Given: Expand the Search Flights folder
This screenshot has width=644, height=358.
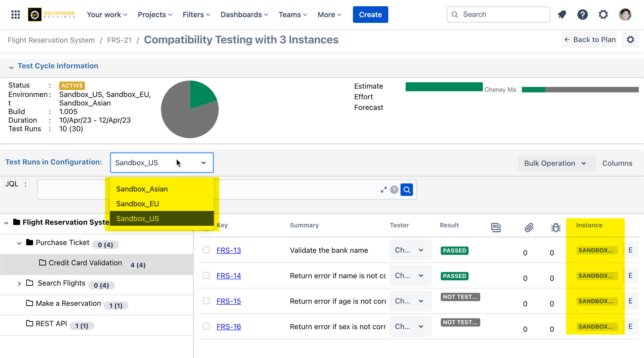Looking at the screenshot, I should coord(19,283).
